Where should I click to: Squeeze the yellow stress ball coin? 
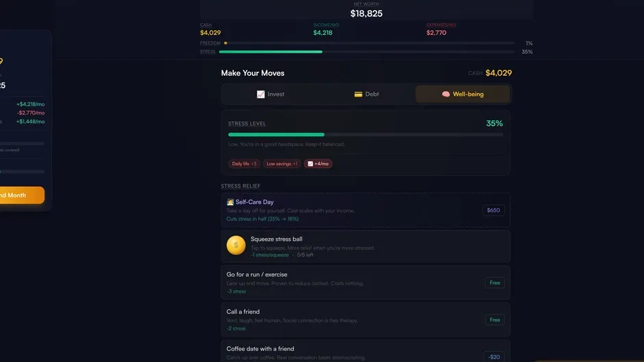click(236, 245)
